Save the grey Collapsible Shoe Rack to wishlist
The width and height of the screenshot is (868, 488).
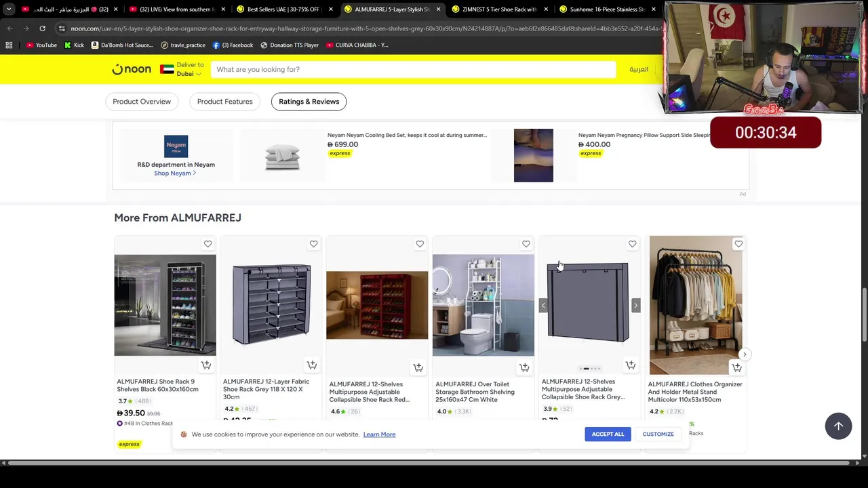pyautogui.click(x=632, y=244)
